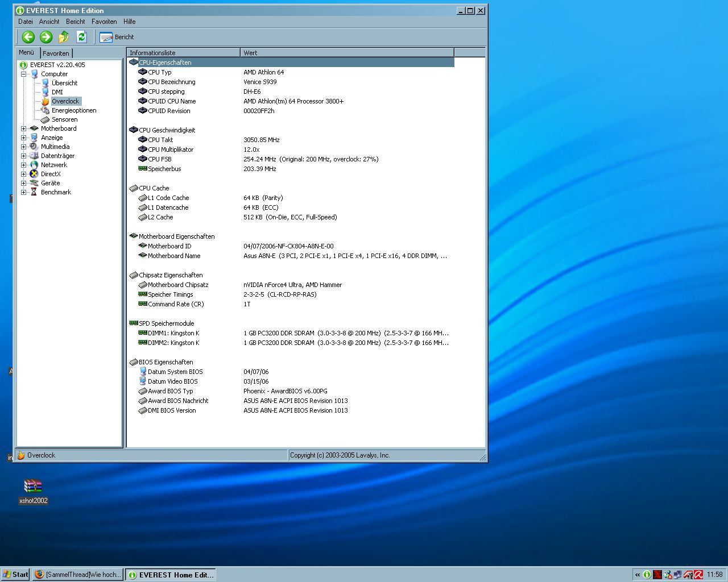Select the DIMM2: Kingston K row
The image size is (728, 582).
tap(291, 343)
